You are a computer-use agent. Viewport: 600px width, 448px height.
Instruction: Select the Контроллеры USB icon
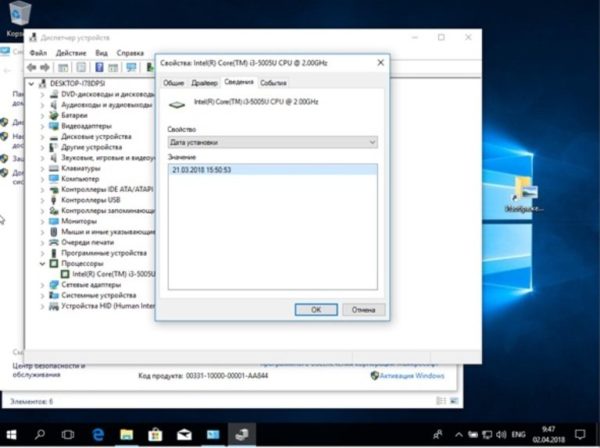pyautogui.click(x=54, y=200)
